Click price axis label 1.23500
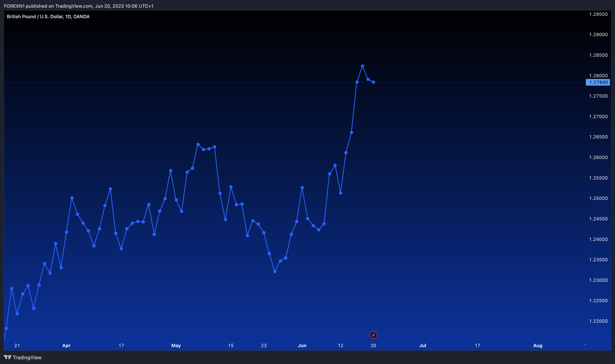The height and width of the screenshot is (364, 615). [598, 260]
